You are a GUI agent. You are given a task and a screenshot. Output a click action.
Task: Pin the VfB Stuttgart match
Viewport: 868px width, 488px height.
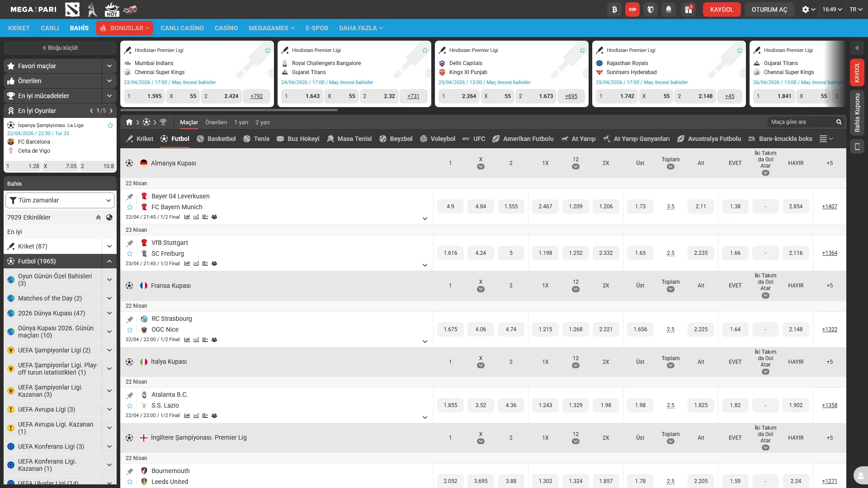[x=130, y=243]
